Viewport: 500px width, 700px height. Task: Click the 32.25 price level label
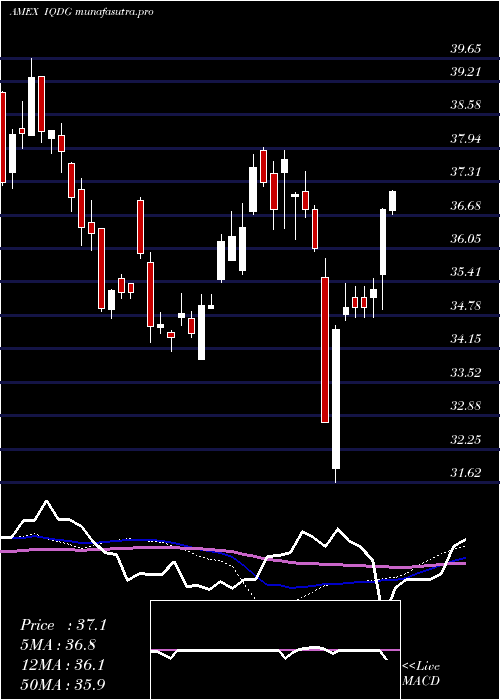pos(466,440)
